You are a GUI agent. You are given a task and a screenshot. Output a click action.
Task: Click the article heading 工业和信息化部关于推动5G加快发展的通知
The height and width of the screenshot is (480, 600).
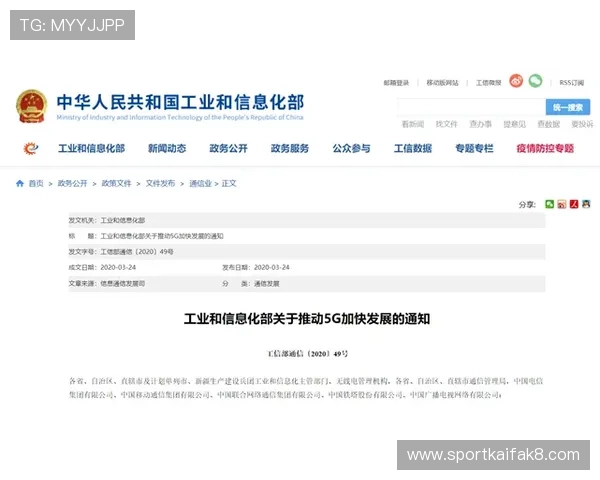coord(307,318)
